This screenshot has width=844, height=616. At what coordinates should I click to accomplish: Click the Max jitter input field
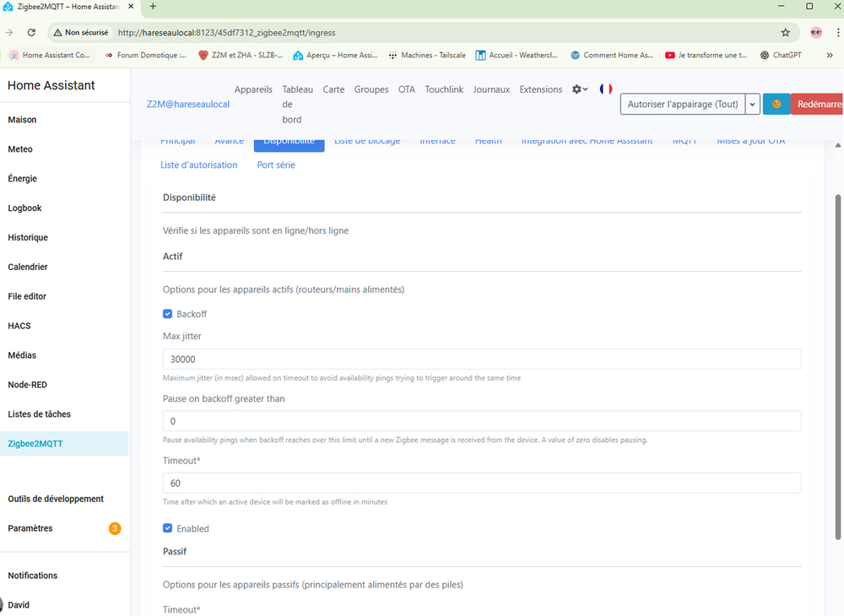tap(482, 359)
